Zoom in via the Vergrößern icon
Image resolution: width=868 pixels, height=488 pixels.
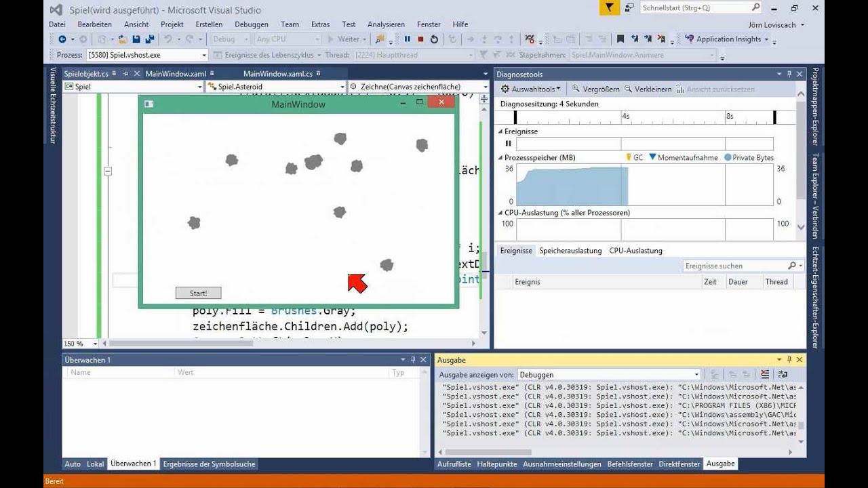pos(576,89)
